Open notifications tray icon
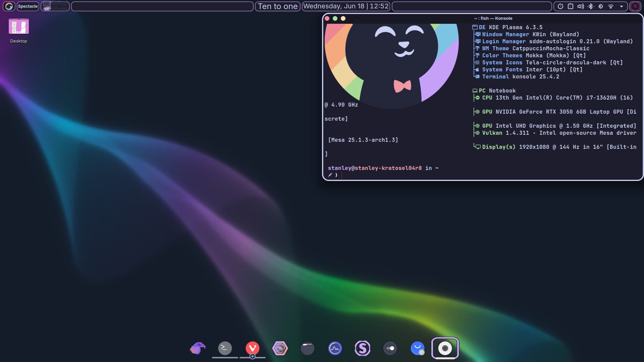 pos(560,6)
